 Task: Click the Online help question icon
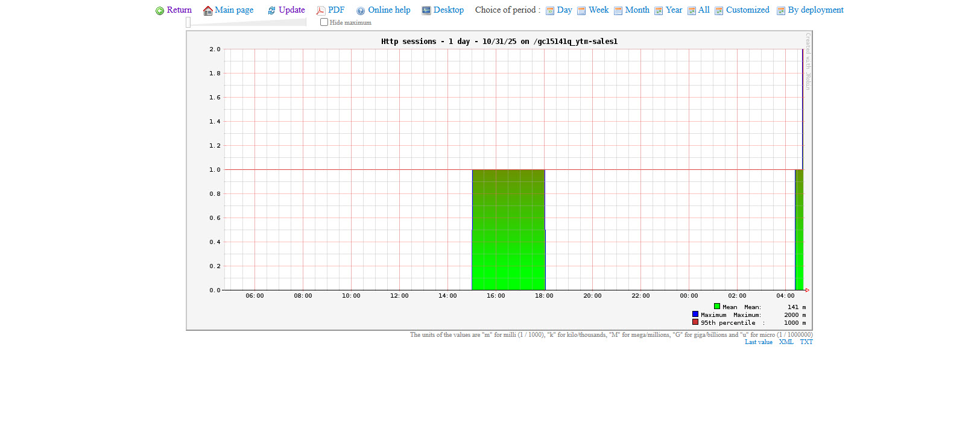click(x=361, y=11)
